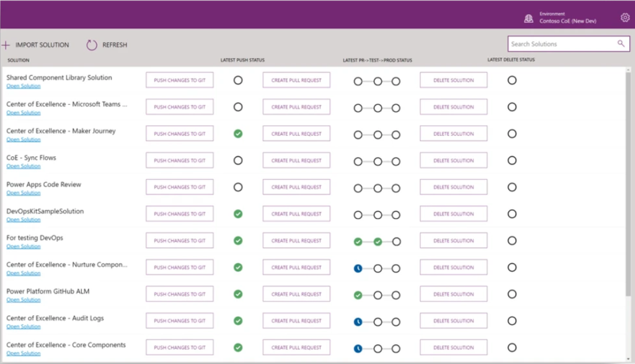Click push status checkmark for Core Components

(238, 347)
